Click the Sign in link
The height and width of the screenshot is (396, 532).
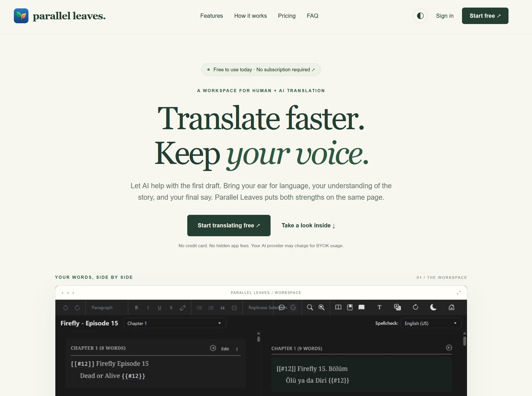point(445,16)
